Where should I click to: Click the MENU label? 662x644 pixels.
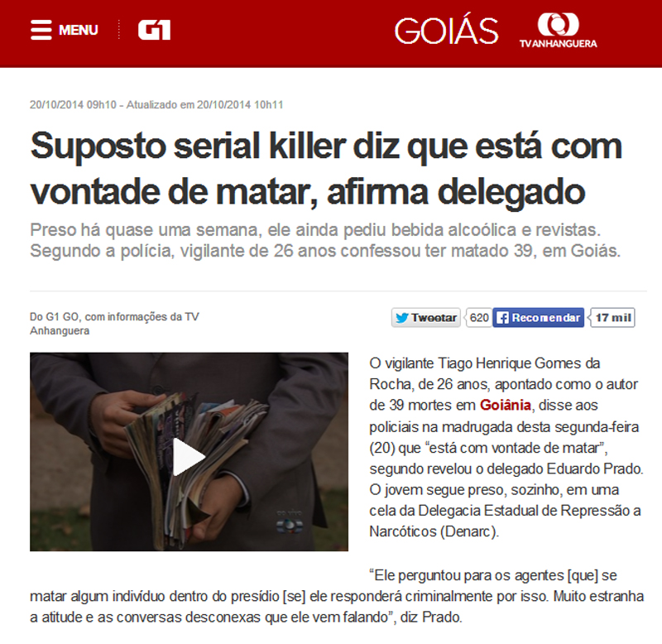[x=78, y=30]
